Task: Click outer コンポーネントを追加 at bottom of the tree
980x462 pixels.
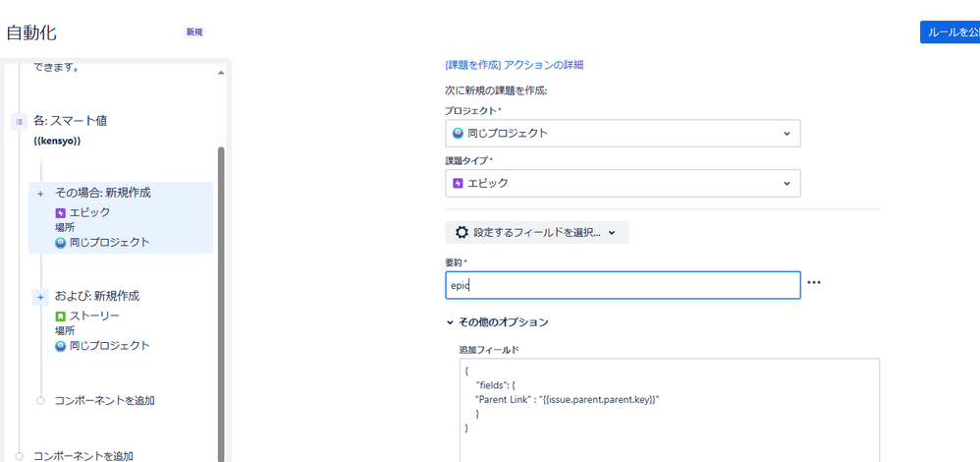Action: click(83, 456)
